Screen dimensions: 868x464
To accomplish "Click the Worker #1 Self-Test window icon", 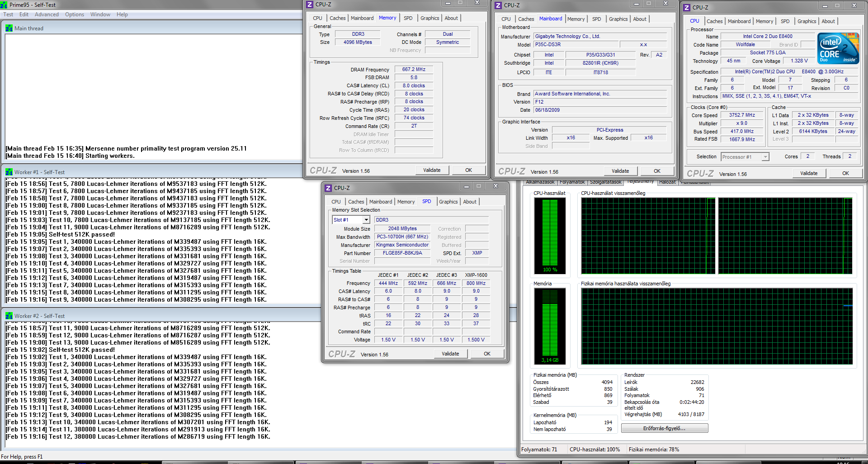I will tap(9, 172).
